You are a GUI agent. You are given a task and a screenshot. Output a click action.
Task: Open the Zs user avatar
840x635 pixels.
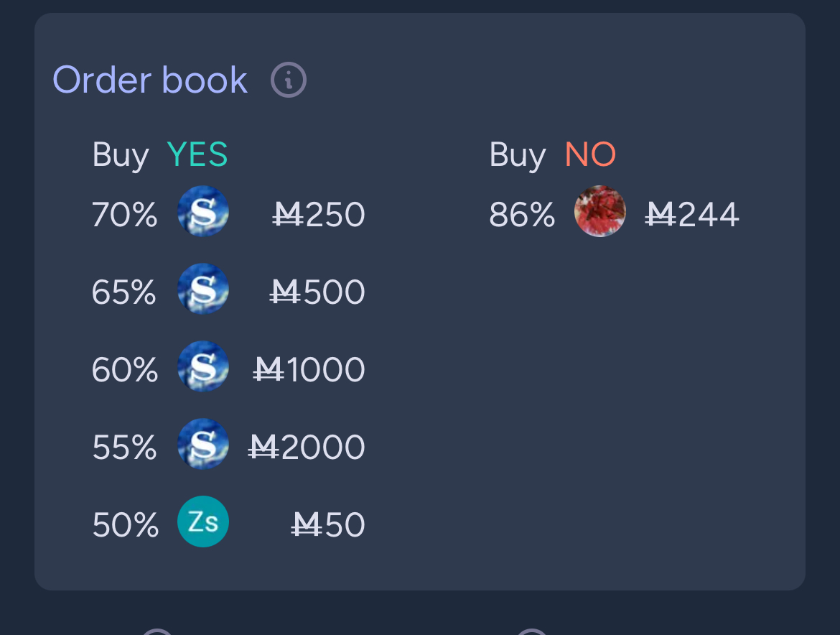click(203, 522)
